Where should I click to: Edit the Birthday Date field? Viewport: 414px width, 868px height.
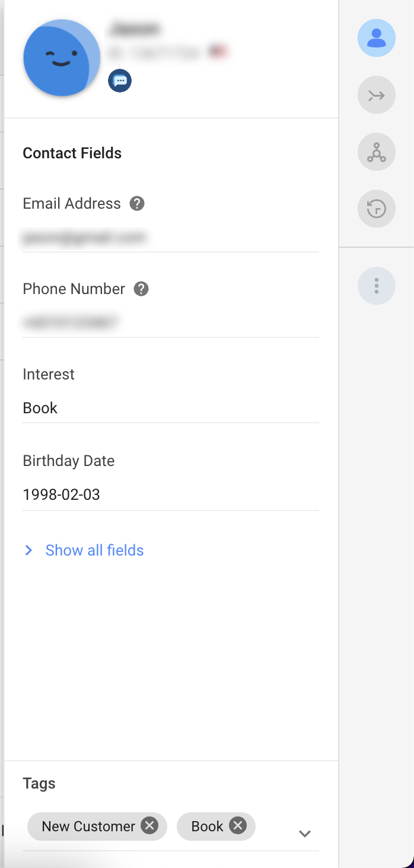pyautogui.click(x=170, y=495)
